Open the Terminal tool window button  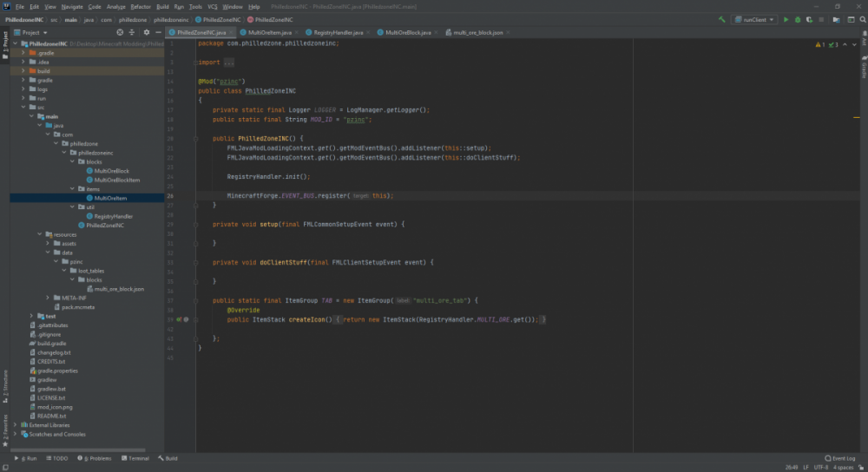coord(135,459)
